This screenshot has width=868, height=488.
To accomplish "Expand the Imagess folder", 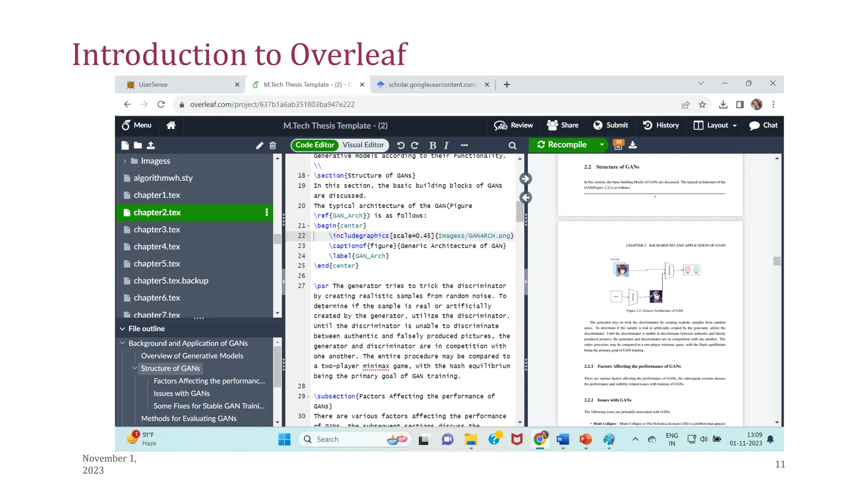I will click(125, 161).
